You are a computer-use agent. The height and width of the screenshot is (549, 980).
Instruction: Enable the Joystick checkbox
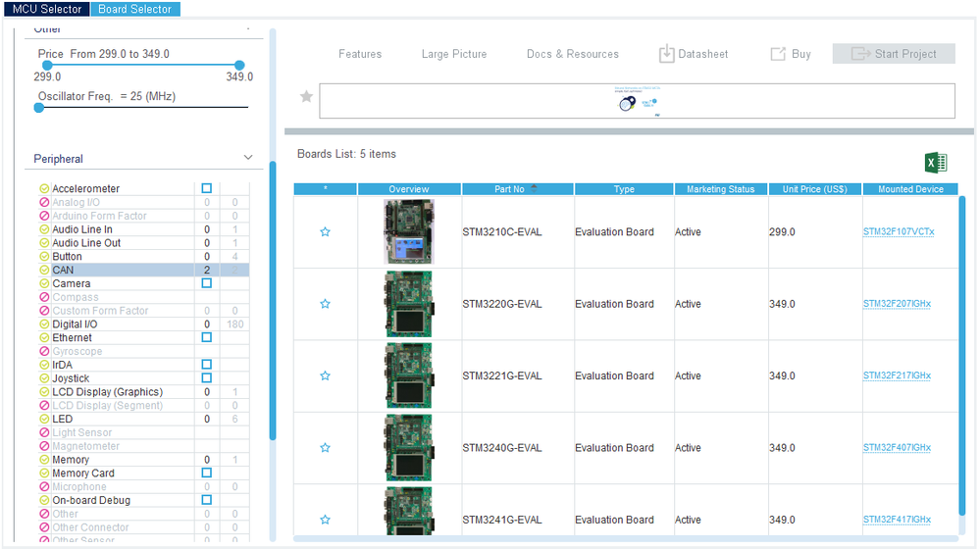[207, 377]
